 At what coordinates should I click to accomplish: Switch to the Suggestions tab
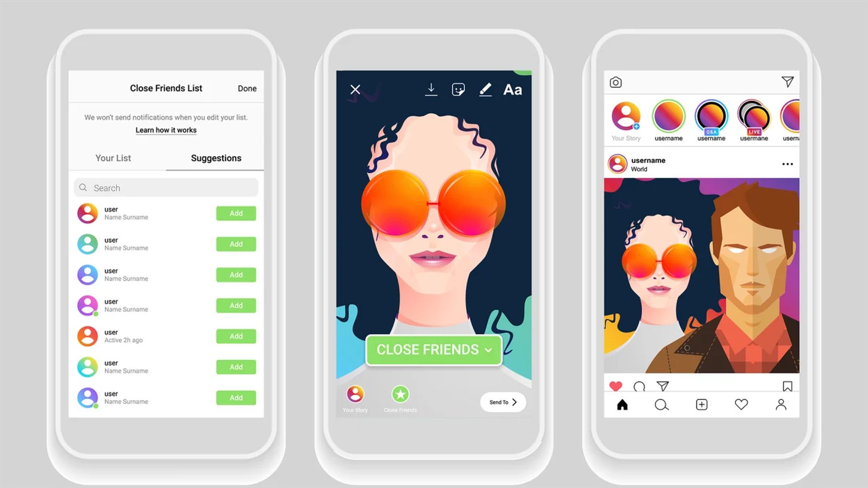[215, 157]
